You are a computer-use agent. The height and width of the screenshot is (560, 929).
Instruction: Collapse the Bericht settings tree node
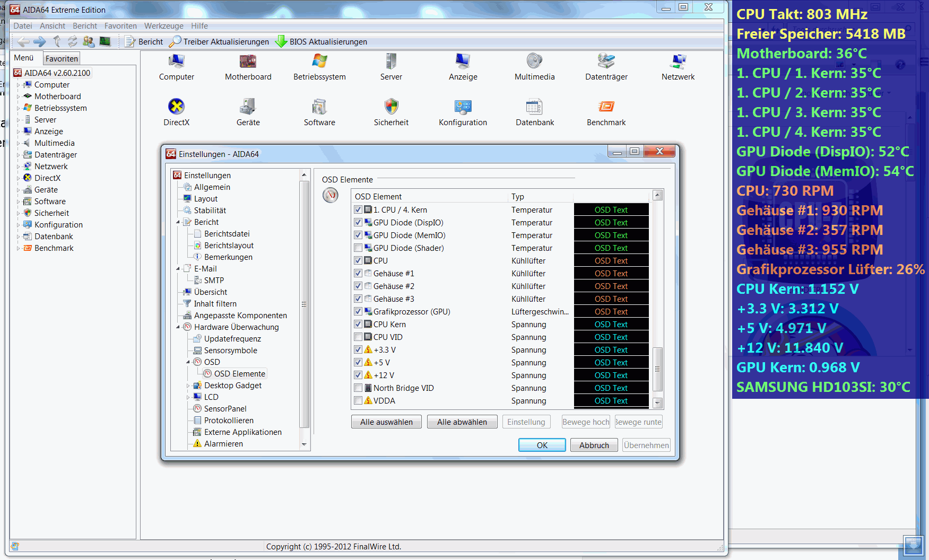[178, 222]
